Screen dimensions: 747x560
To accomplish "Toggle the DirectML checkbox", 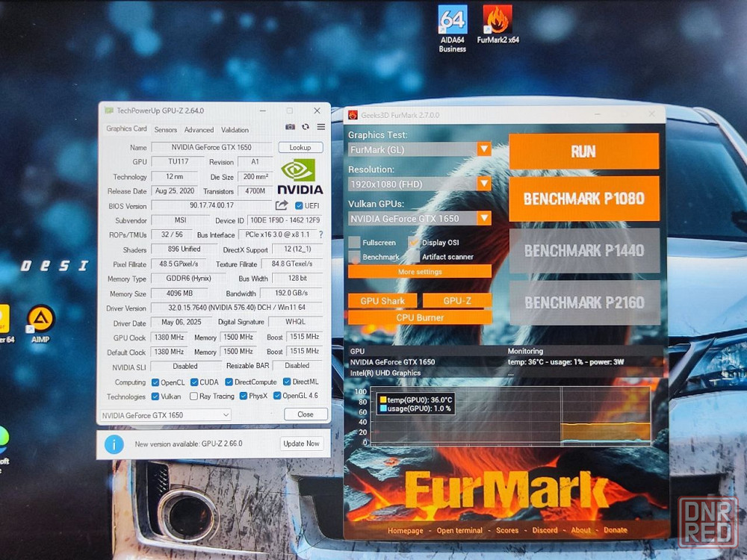I will [x=287, y=382].
